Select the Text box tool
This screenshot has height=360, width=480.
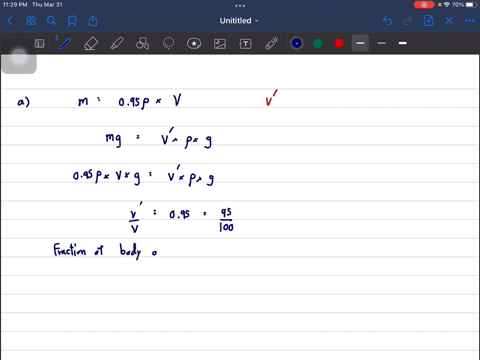tap(246, 44)
